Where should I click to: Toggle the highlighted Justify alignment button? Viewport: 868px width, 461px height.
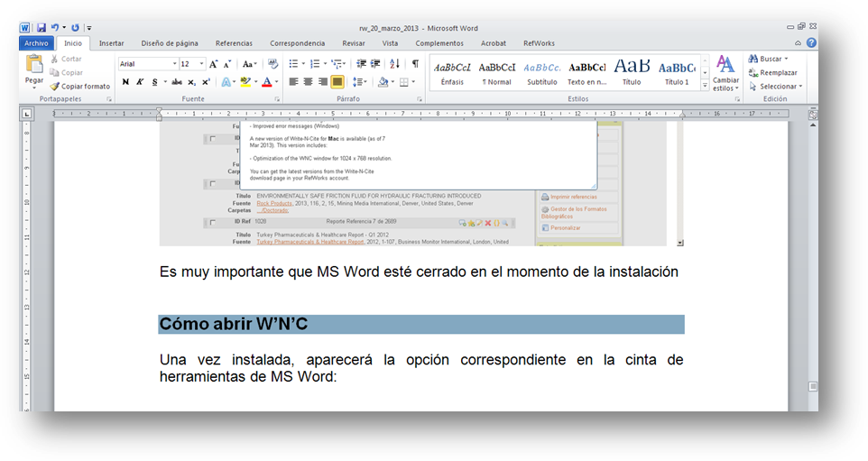tap(337, 82)
